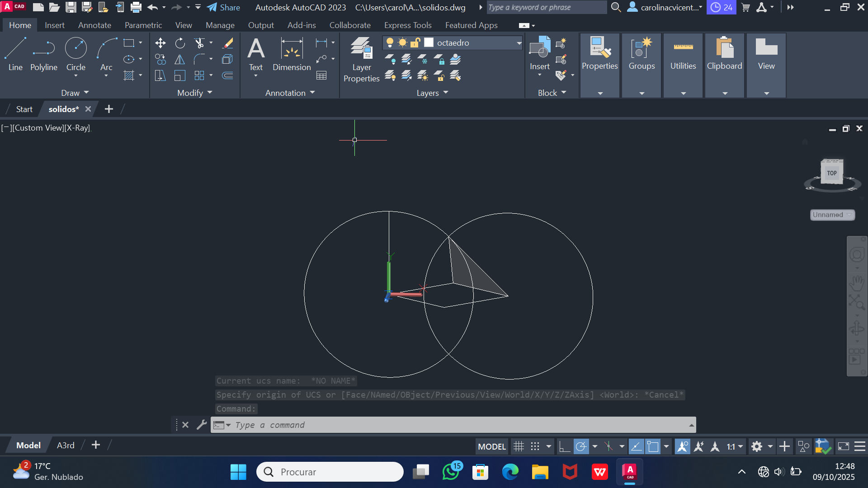Toggle Ortho mode in status bar

pyautogui.click(x=564, y=447)
